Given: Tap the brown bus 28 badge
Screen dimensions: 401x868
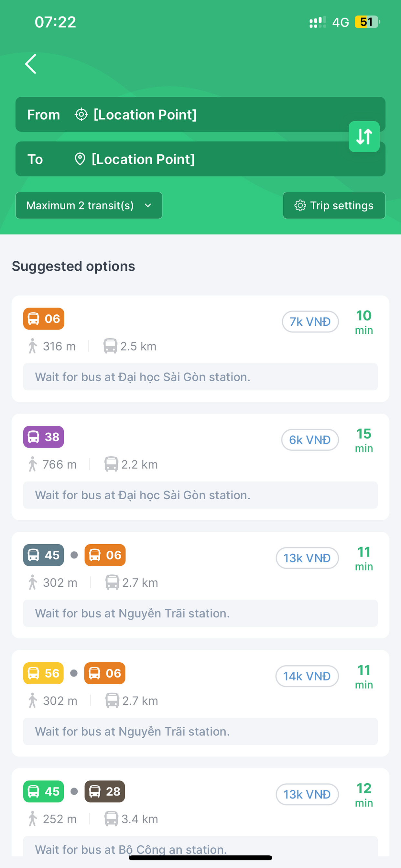Looking at the screenshot, I should (104, 791).
